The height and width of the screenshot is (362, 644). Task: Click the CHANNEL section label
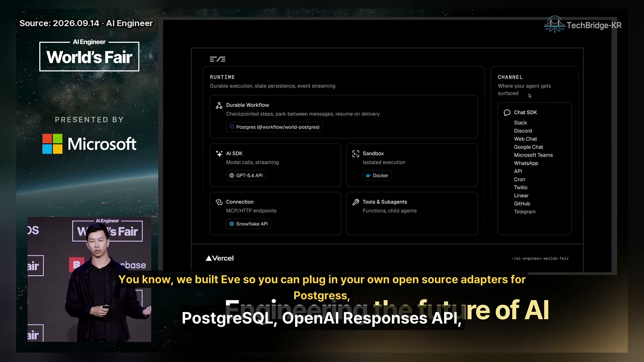coord(510,77)
